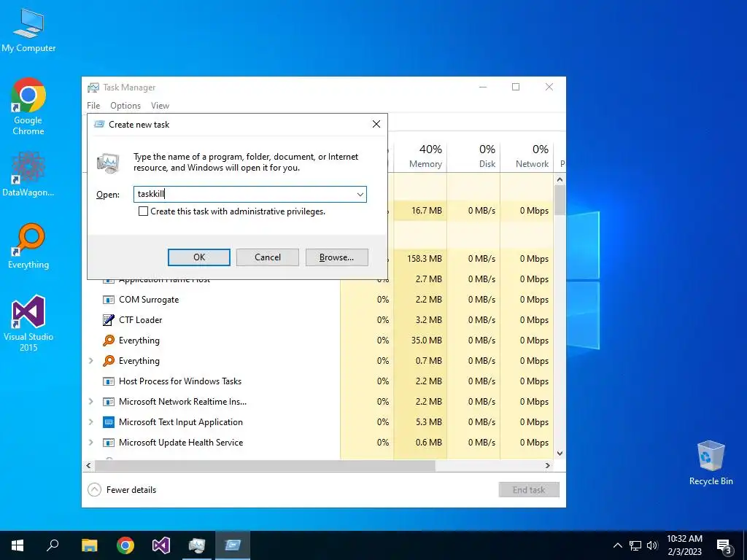Select the CTF Loader process row

tap(318, 320)
